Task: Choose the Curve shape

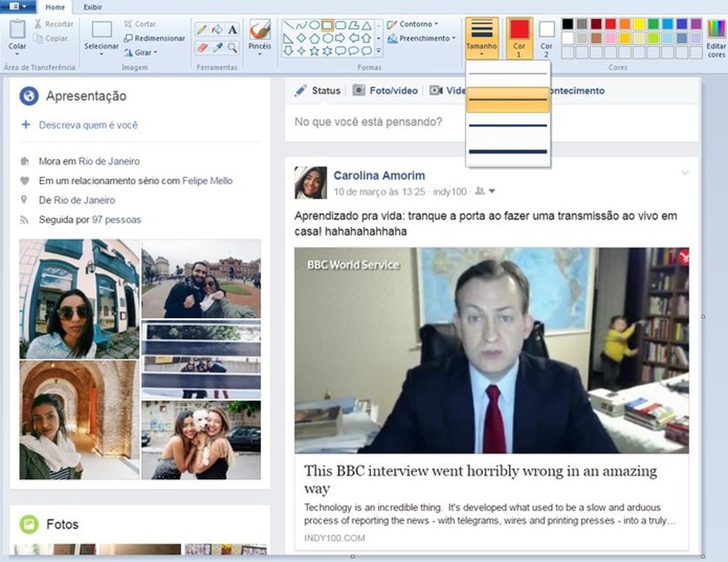Action: pyautogui.click(x=301, y=25)
